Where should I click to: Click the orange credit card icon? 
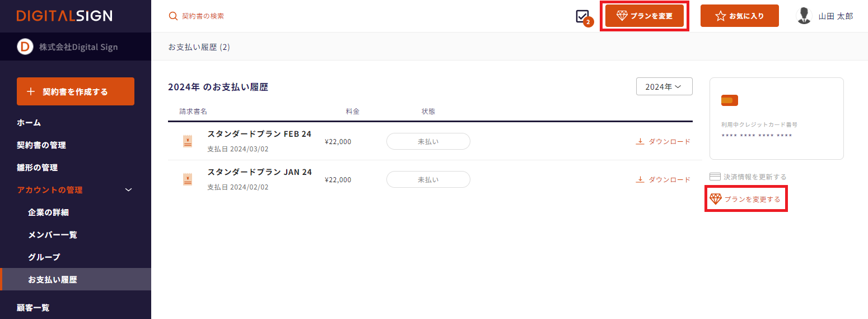[x=730, y=100]
